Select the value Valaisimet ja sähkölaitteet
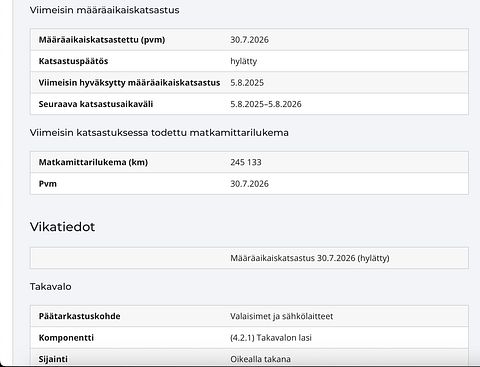Screen dimensions: 480x367 pos(281,316)
